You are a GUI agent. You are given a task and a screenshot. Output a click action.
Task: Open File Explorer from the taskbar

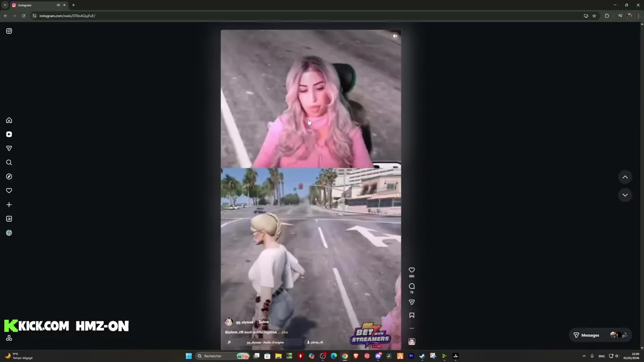point(278,356)
